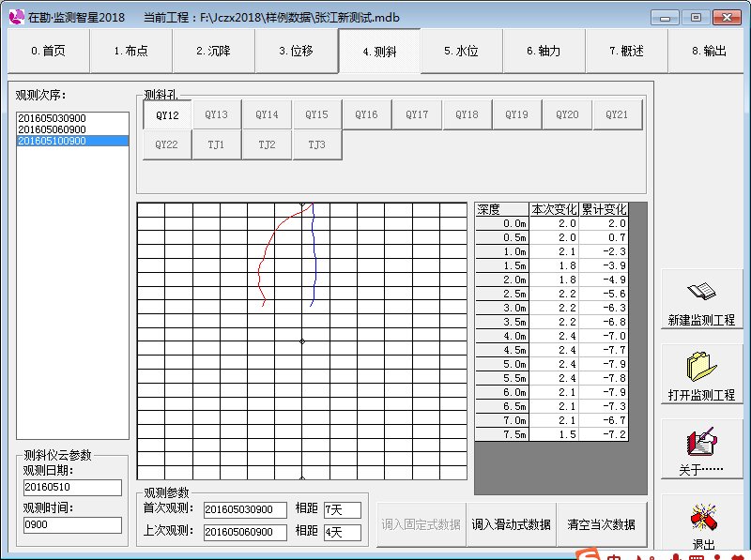
Task: Click the 上次观测 date field
Action: tap(245, 532)
